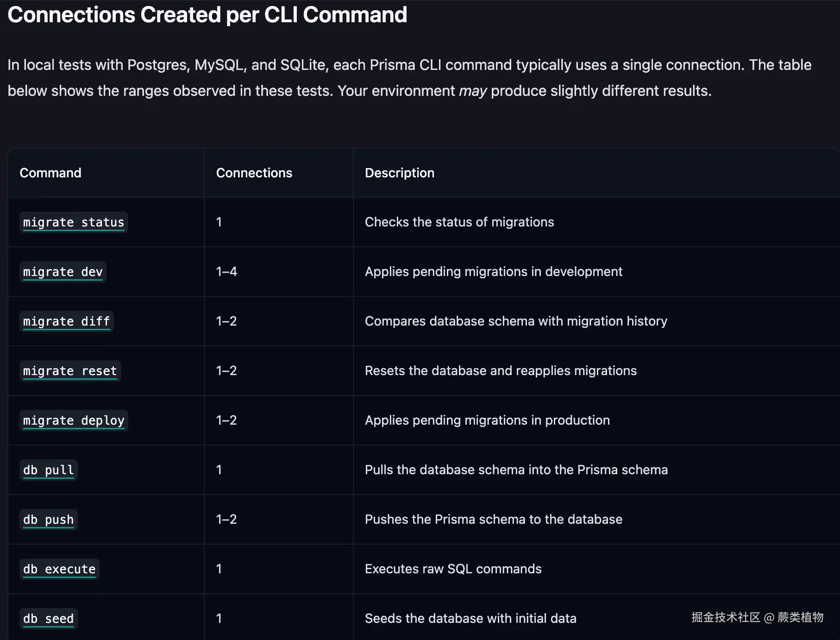The image size is (840, 640).
Task: Open the db seed command link
Action: click(x=49, y=619)
